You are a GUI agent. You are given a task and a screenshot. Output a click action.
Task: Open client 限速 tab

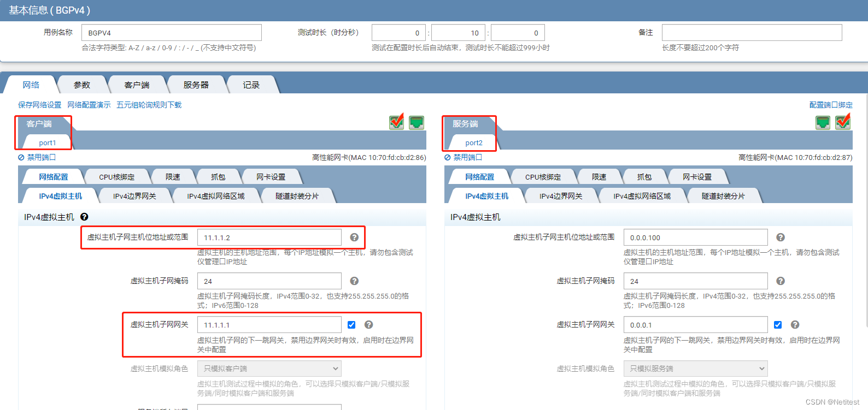point(173,177)
